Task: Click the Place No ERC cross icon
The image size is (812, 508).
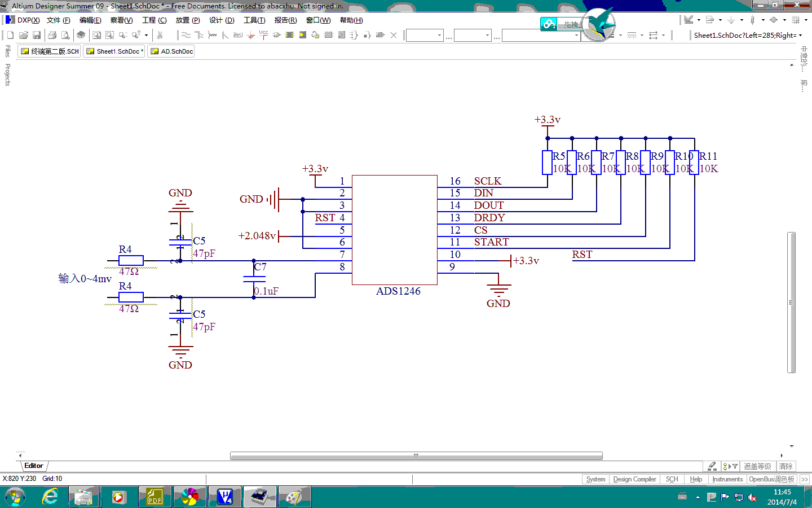Action: tap(394, 35)
